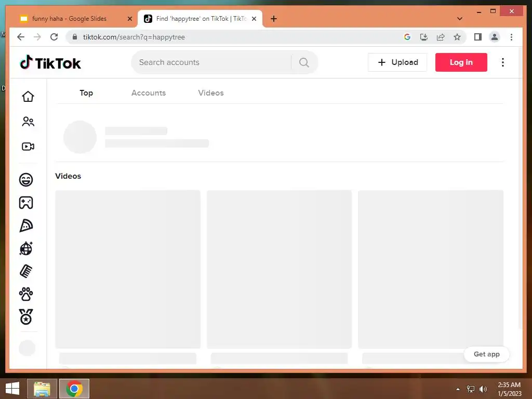Click the TikTok logo
Screen dimensions: 532x399
pyautogui.click(x=50, y=63)
